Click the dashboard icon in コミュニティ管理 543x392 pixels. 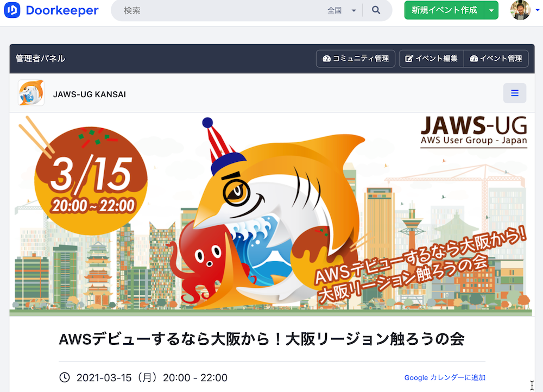pyautogui.click(x=326, y=59)
